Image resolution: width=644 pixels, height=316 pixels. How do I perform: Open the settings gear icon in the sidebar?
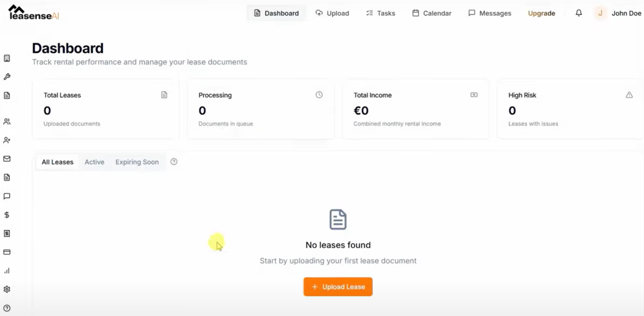(7, 289)
